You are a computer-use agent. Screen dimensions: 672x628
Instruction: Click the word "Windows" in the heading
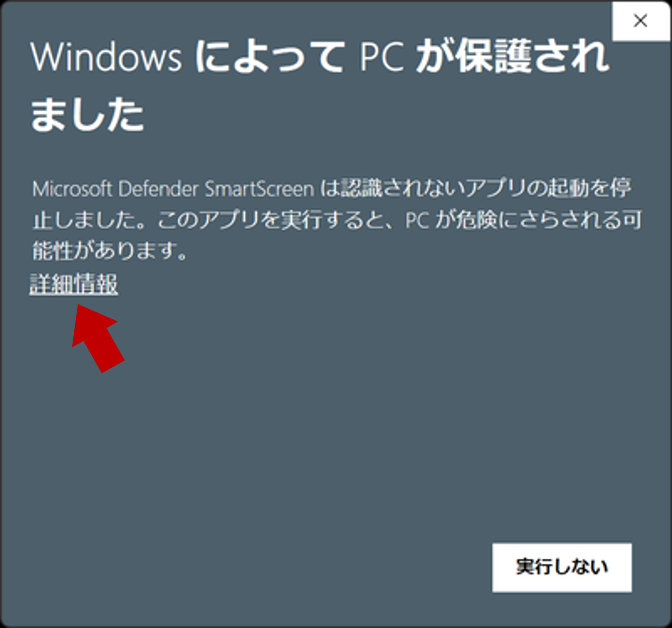pyautogui.click(x=106, y=57)
